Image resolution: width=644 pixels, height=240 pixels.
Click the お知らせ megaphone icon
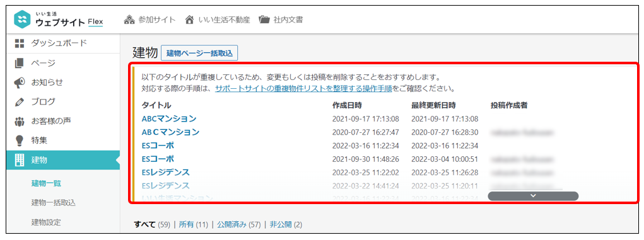point(20,83)
